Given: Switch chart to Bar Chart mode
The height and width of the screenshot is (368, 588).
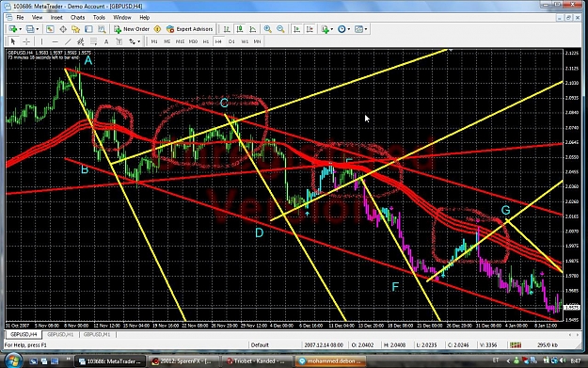Looking at the screenshot, I should click(x=227, y=29).
